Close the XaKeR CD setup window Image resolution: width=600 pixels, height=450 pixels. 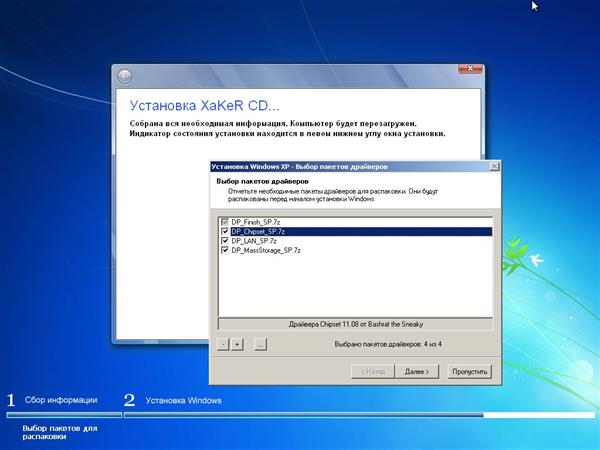click(470, 69)
